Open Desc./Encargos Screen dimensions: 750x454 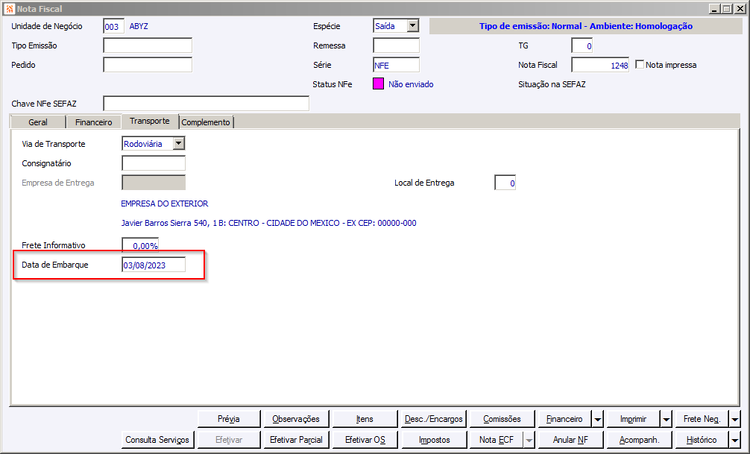click(x=433, y=419)
